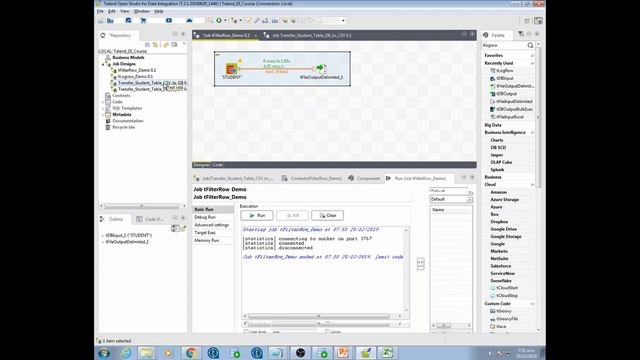This screenshot has width=640, height=360.
Task: Click the Repository panel horizontal scrollbar
Action: (142, 206)
